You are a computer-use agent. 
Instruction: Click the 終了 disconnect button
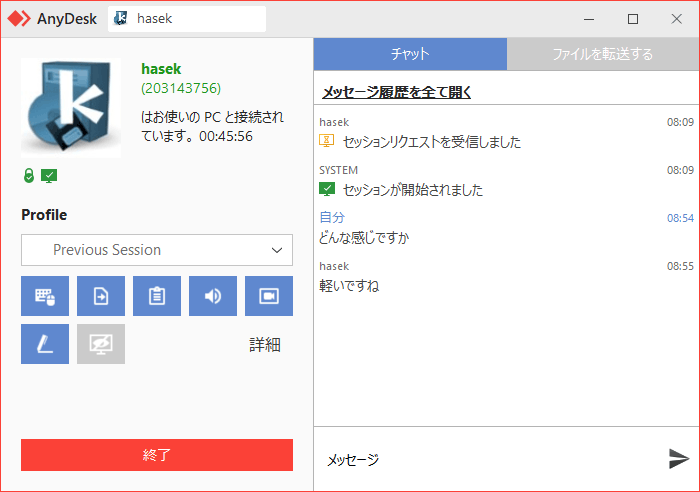point(157,455)
